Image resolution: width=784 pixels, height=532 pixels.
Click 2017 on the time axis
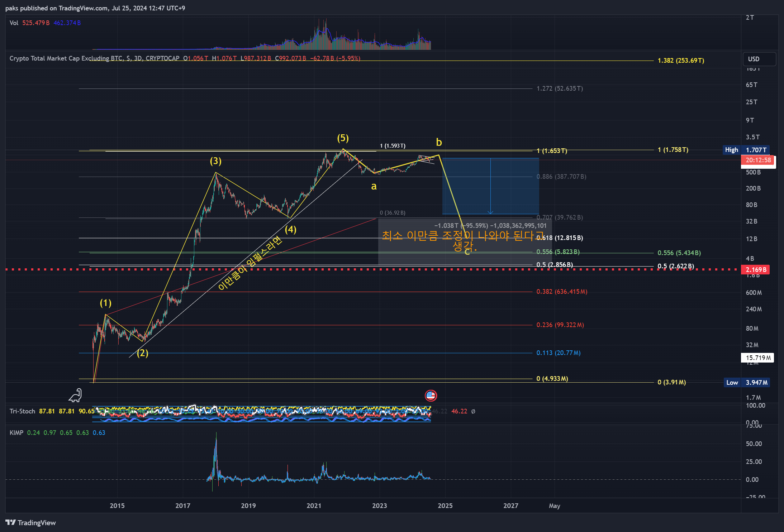183,506
